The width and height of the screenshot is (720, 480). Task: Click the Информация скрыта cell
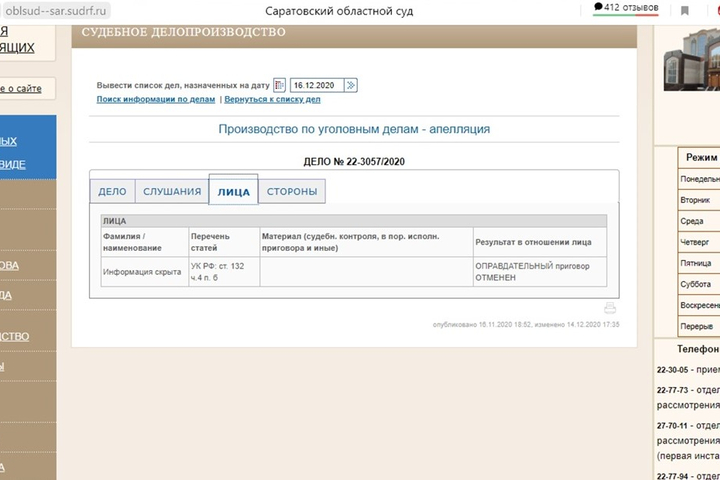point(145,272)
